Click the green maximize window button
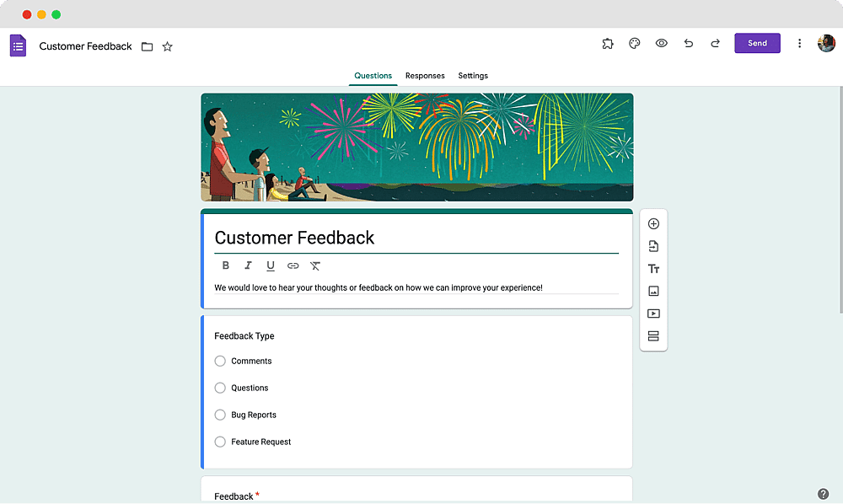 [x=56, y=14]
